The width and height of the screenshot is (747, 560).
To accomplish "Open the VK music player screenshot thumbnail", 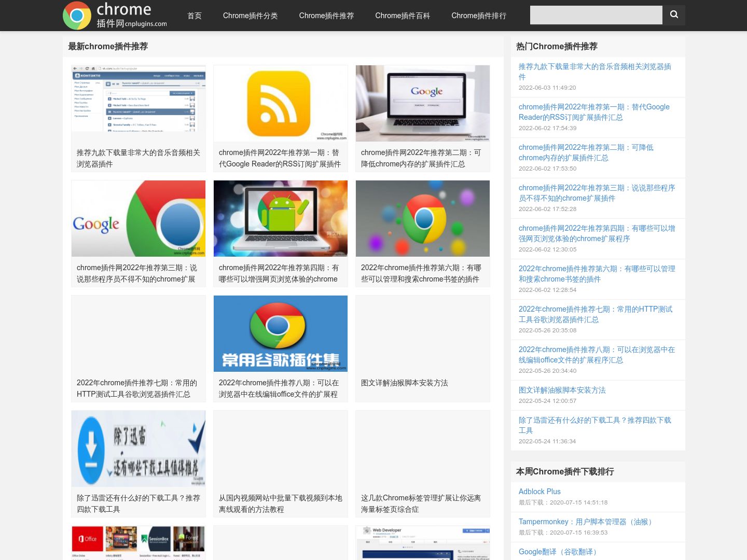I will 139,103.
